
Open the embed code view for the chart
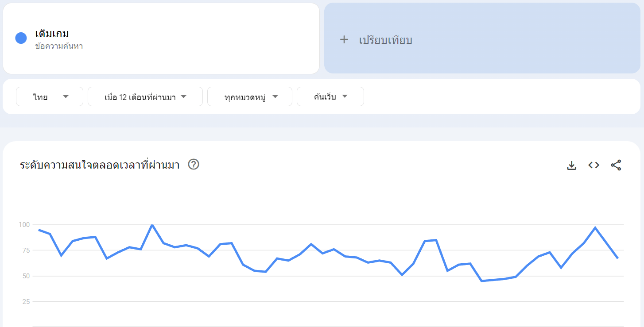point(593,165)
